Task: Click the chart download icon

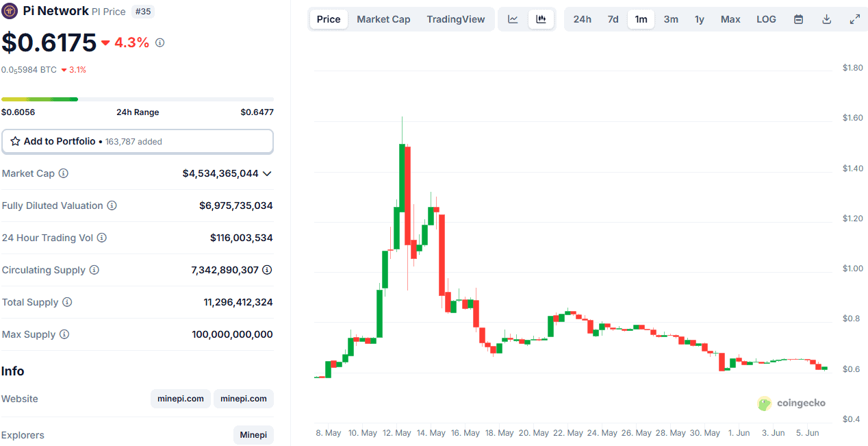Action: coord(826,18)
